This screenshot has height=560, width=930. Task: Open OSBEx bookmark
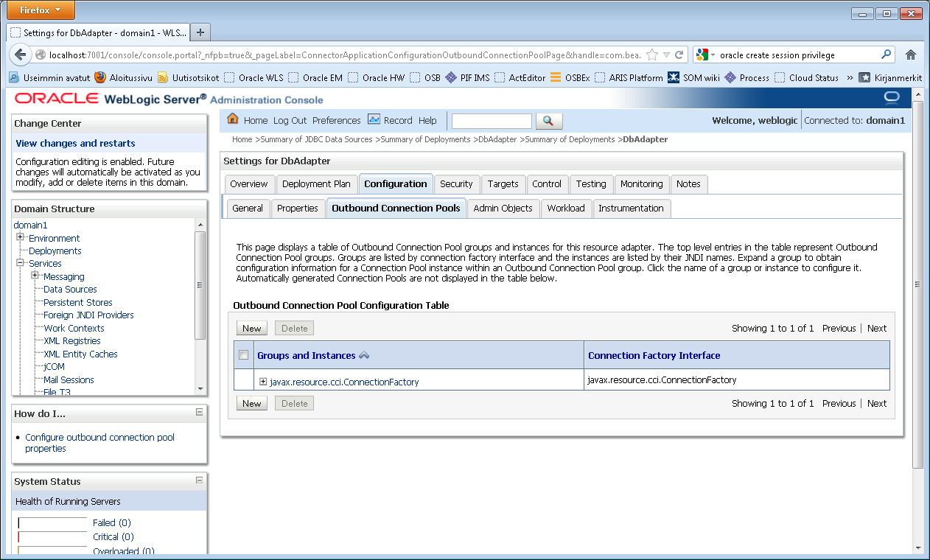pyautogui.click(x=570, y=77)
